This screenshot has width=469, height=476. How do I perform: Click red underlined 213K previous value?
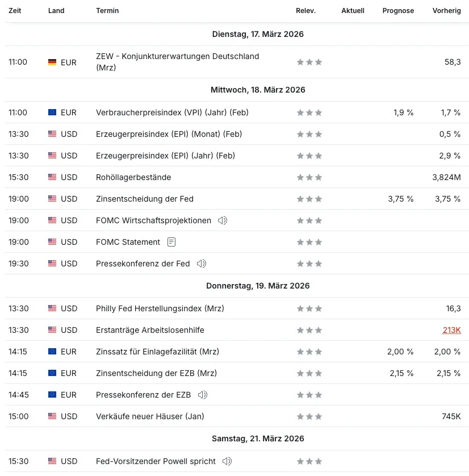click(x=452, y=330)
